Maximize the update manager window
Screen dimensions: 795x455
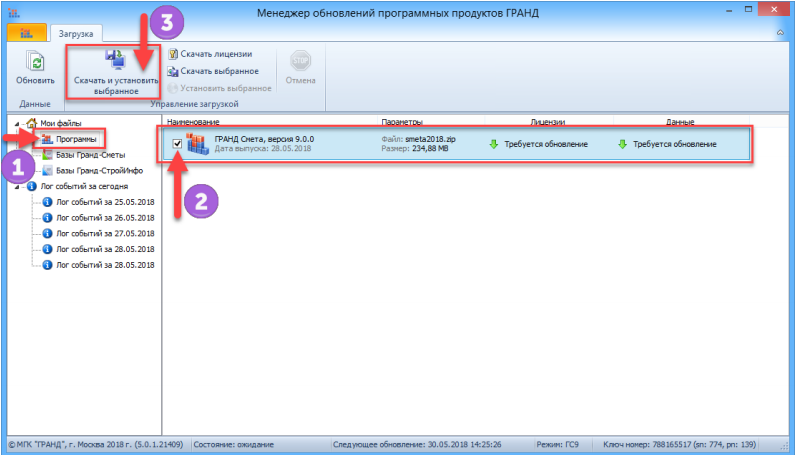click(748, 10)
